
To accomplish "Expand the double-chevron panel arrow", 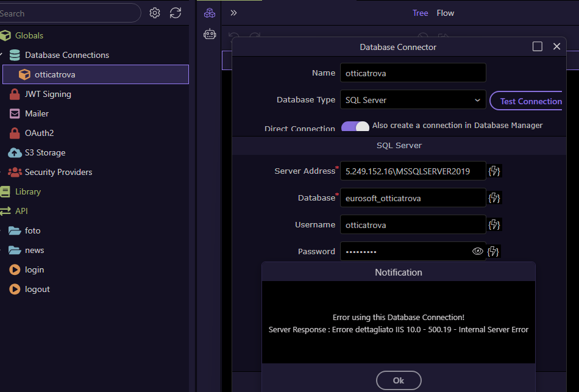I will tap(233, 13).
